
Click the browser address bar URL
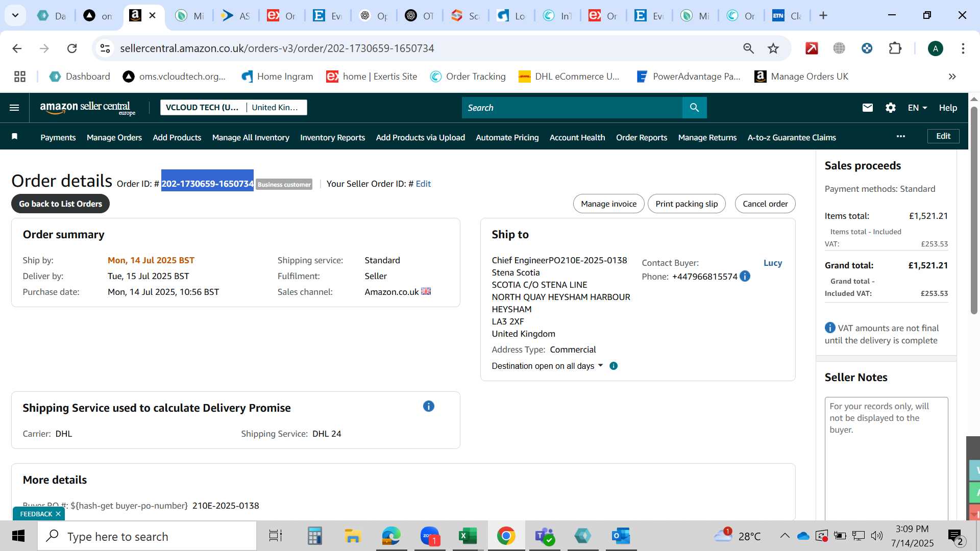tap(277, 48)
